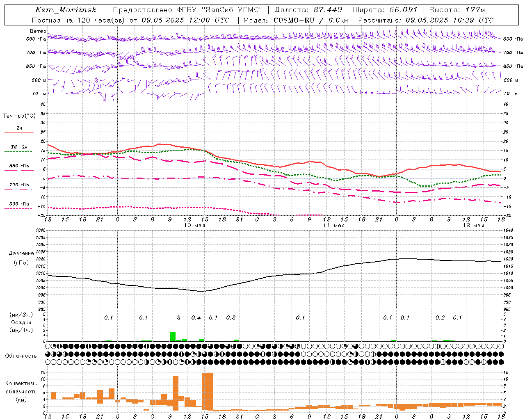Click the '500 гПа' temperature legend entry
525x420 pixels.
click(19, 204)
